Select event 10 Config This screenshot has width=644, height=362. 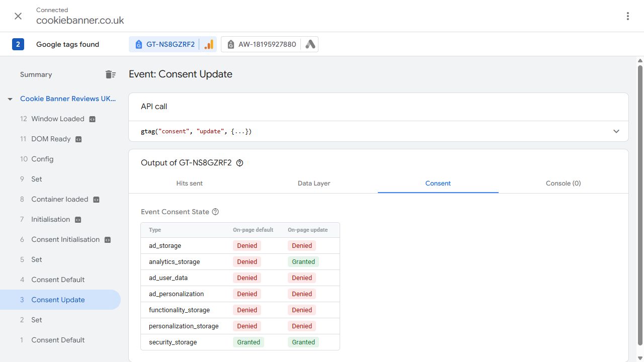coord(60,159)
